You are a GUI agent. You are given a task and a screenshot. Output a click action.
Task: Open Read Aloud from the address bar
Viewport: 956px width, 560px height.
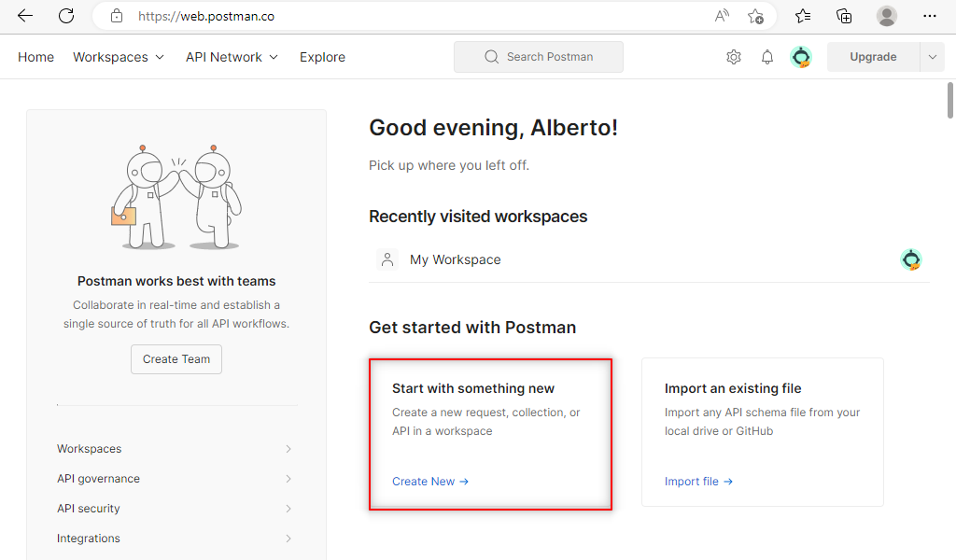pyautogui.click(x=722, y=16)
